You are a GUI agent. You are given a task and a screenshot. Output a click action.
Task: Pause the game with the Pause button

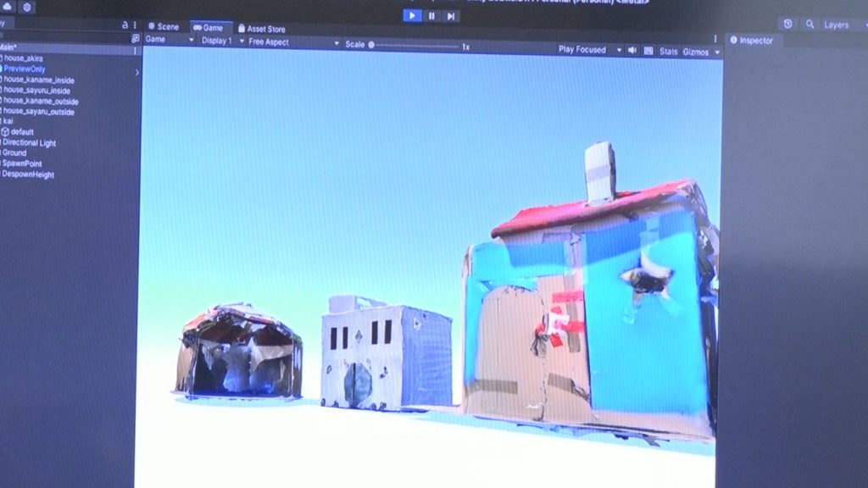click(x=431, y=16)
